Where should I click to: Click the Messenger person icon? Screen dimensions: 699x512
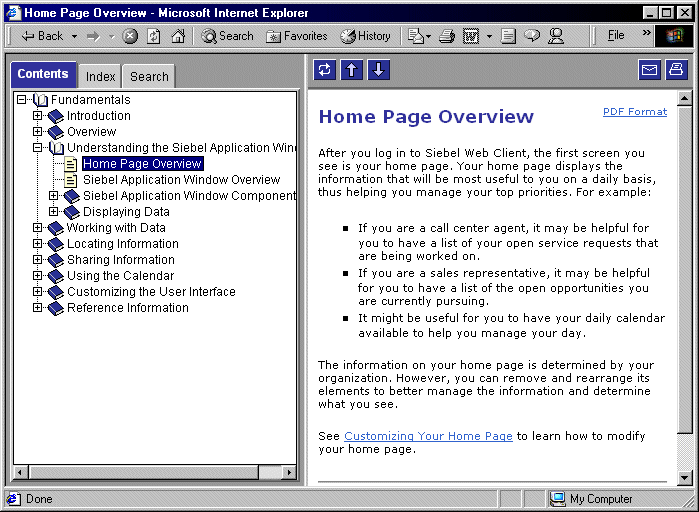pyautogui.click(x=556, y=36)
